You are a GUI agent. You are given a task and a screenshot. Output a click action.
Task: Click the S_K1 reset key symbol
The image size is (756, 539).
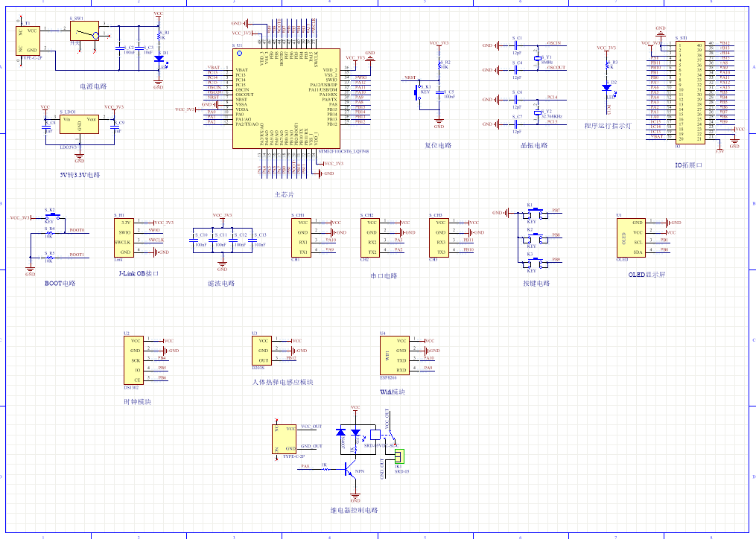417,92
